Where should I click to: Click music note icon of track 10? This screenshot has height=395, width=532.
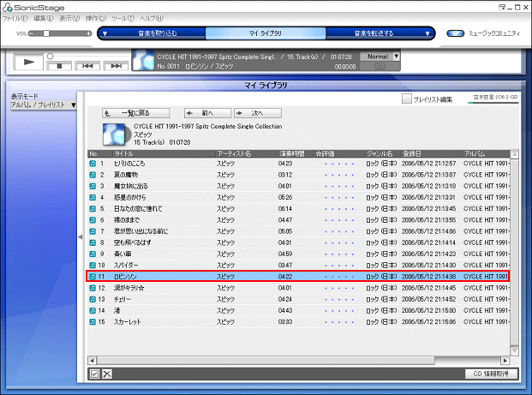pos(93,266)
